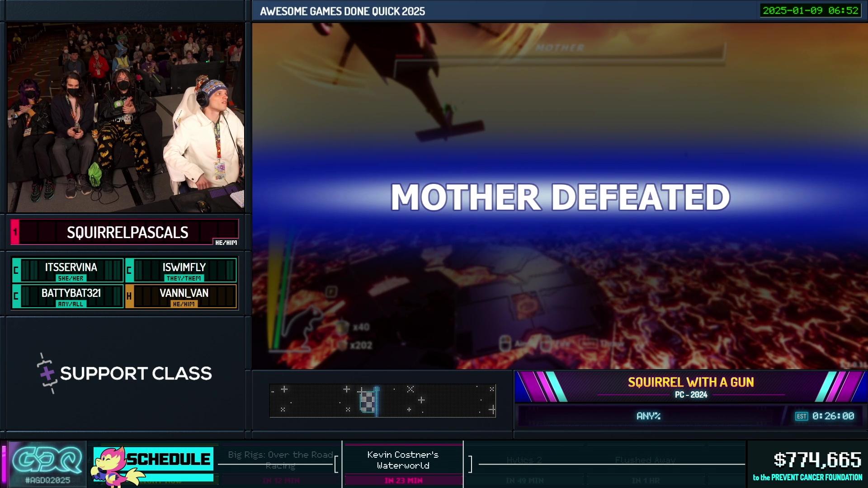
Task: Click the ISWIMFLY commentator name
Action: point(184,267)
